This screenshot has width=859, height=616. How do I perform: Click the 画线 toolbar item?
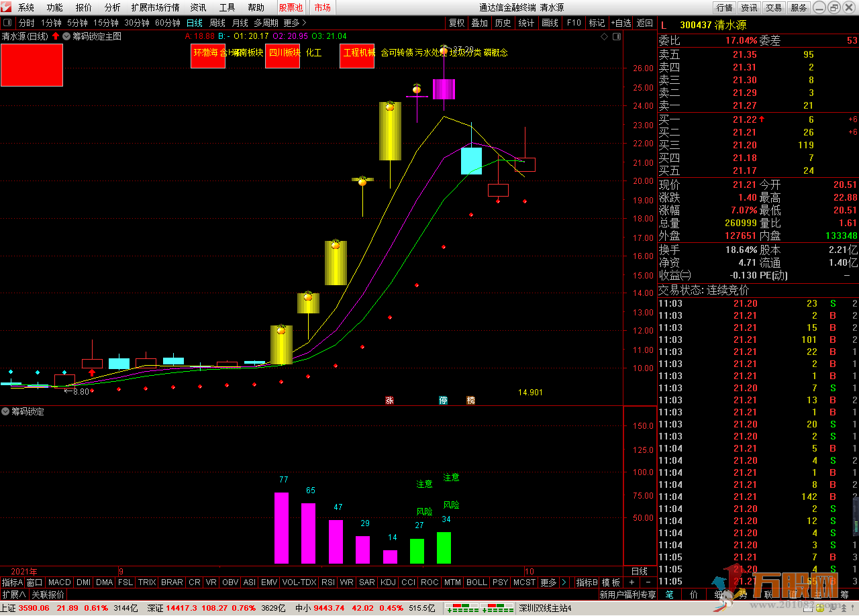coord(550,23)
